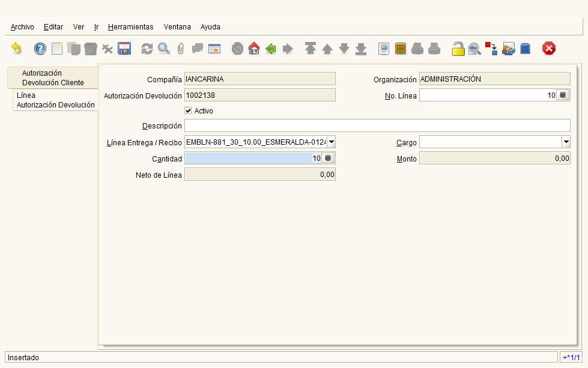This screenshot has width=588, height=368.
Task: Click the green back arrow icon
Action: [x=271, y=49]
